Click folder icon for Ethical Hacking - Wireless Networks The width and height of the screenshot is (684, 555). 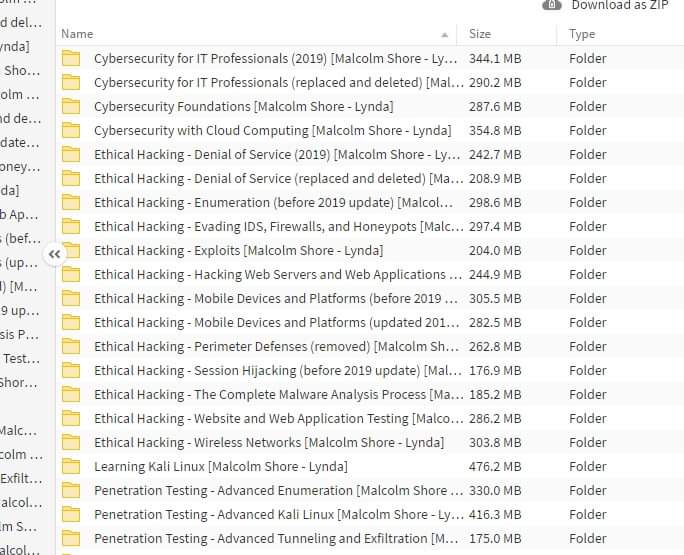coord(71,442)
